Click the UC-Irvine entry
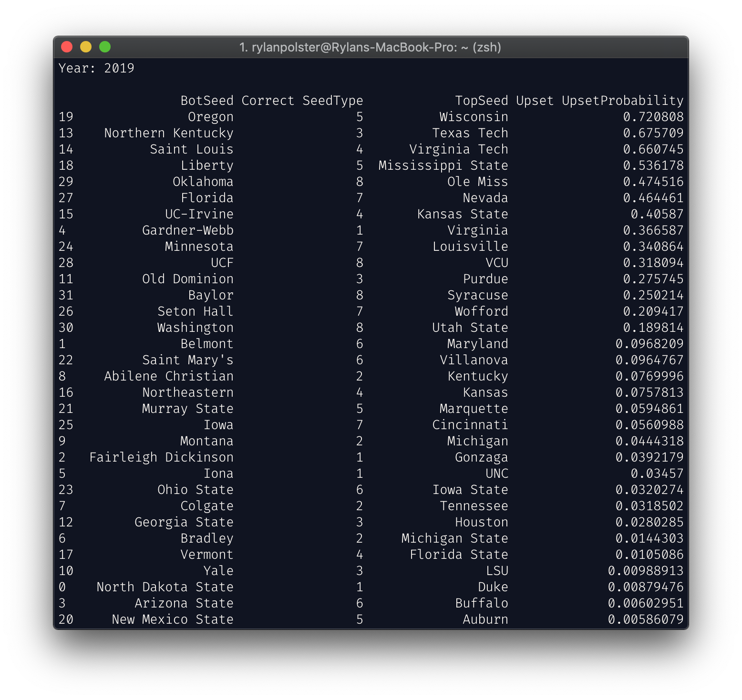The height and width of the screenshot is (700, 742). 199,214
